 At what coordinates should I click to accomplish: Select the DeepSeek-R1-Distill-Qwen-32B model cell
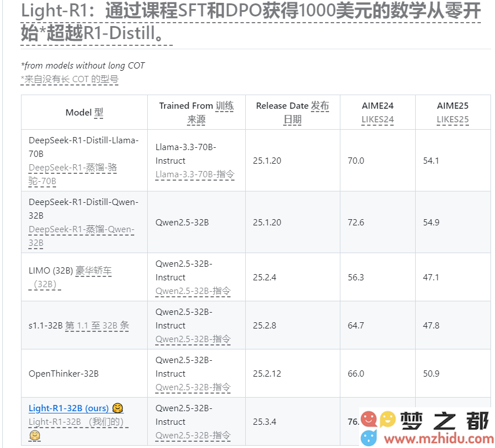click(84, 222)
